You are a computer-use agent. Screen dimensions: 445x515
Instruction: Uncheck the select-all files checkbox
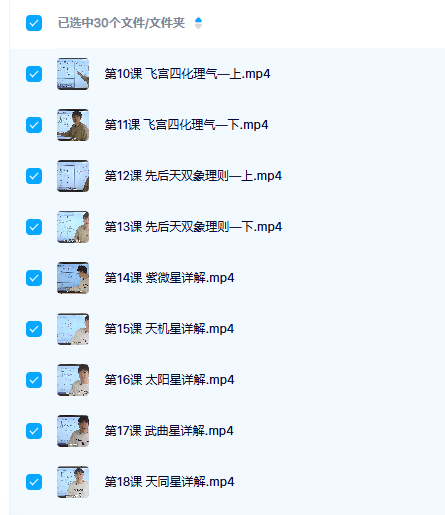pyautogui.click(x=34, y=23)
